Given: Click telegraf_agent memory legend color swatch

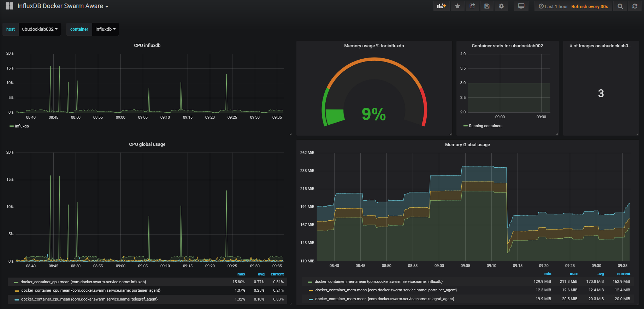Looking at the screenshot, I should (x=311, y=299).
